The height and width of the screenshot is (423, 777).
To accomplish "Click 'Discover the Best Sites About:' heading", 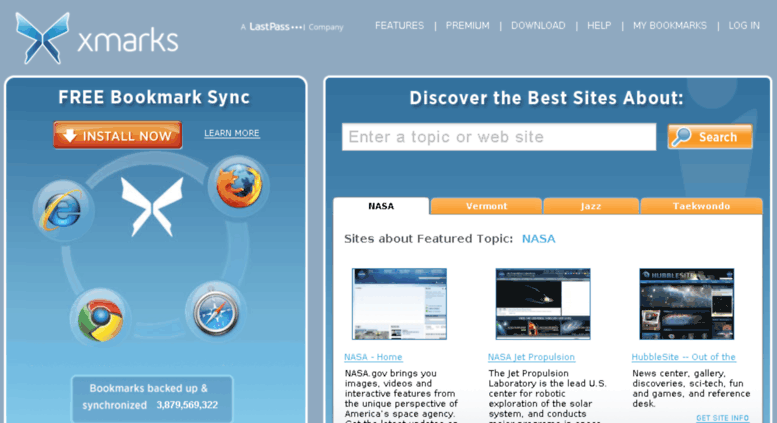I will pyautogui.click(x=547, y=98).
